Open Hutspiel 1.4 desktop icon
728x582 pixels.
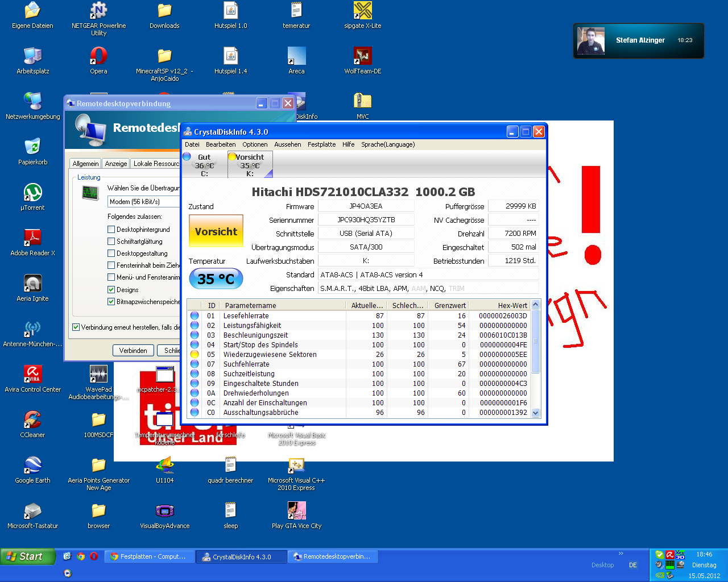coord(230,61)
